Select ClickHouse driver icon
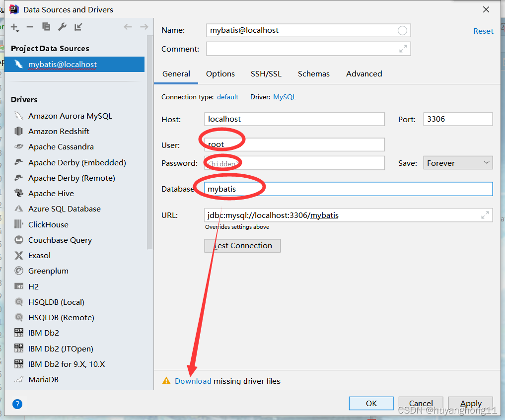The height and width of the screenshot is (420, 505). click(19, 224)
